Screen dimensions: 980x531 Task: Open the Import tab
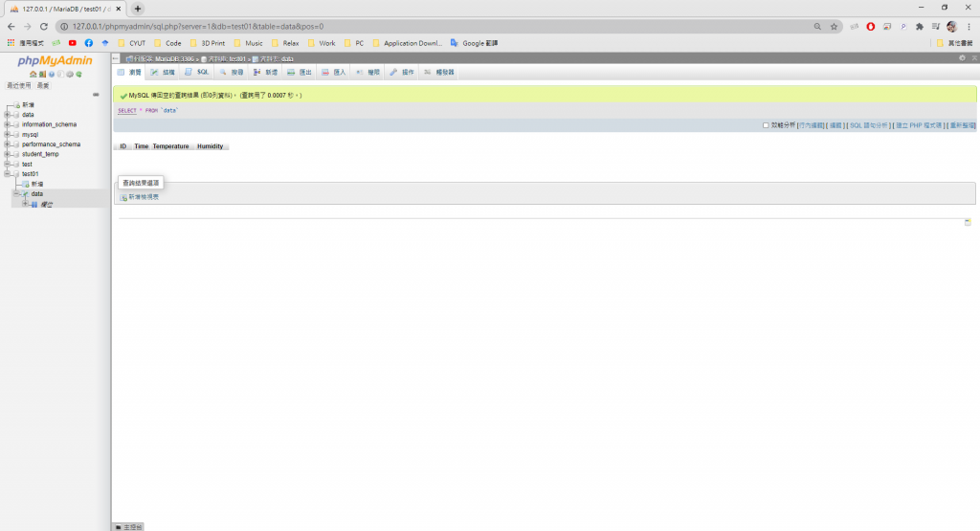coord(334,73)
